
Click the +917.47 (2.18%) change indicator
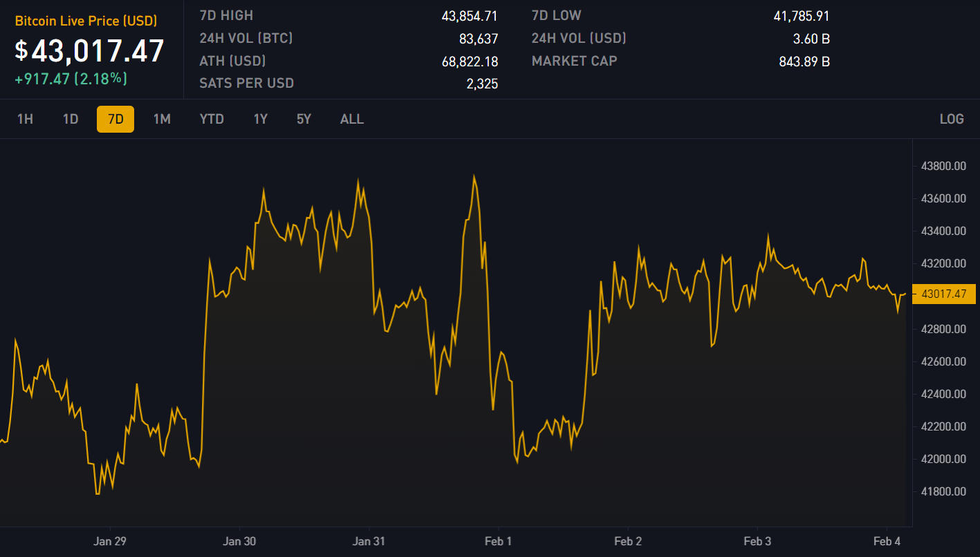pos(71,79)
